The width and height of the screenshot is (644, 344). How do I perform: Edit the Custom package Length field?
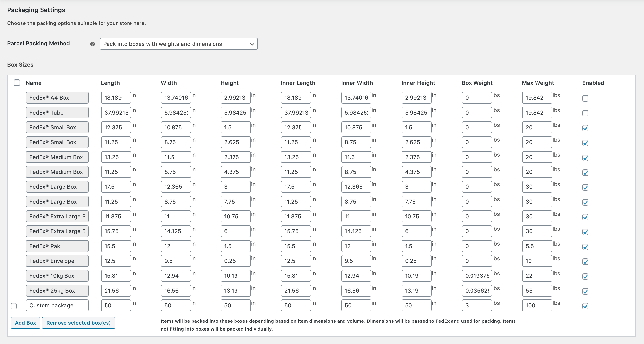click(x=116, y=305)
